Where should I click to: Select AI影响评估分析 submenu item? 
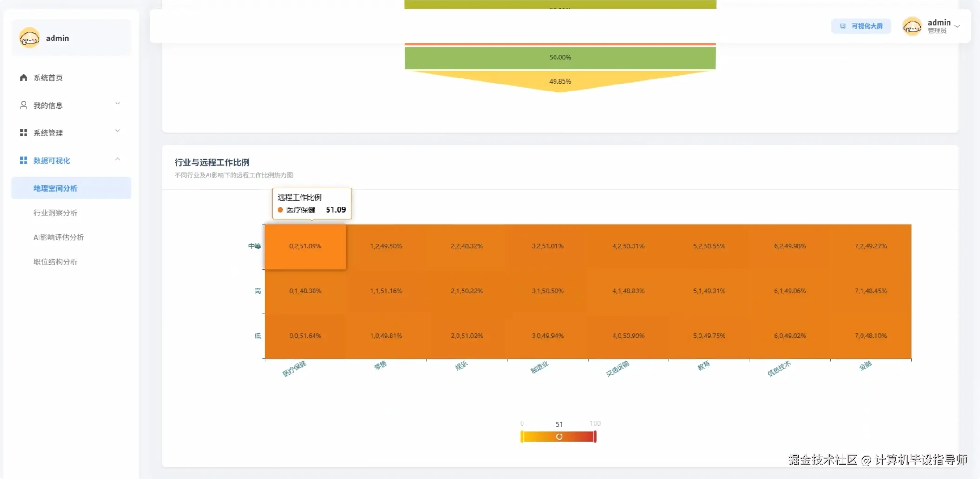(x=71, y=237)
